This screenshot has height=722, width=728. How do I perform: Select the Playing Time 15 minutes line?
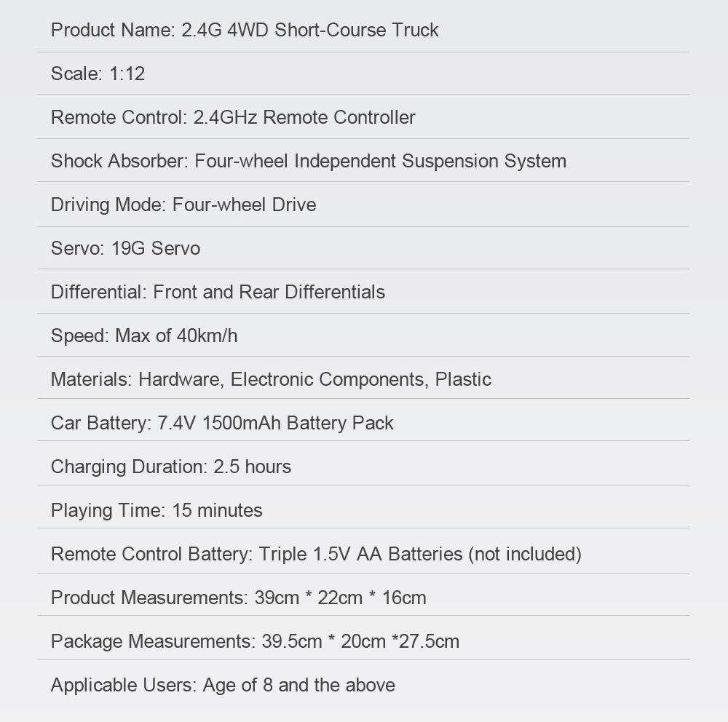pyautogui.click(x=157, y=510)
